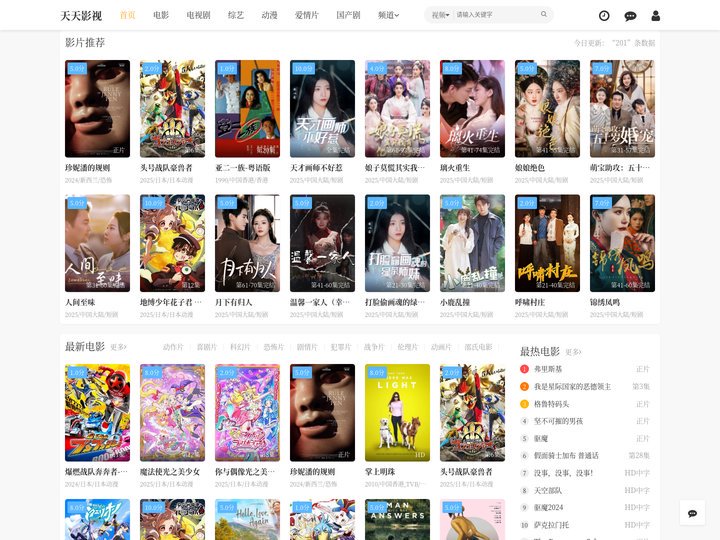Image resolution: width=720 pixels, height=540 pixels.
Task: Open the 呼啸村庄 poster thumbnail
Action: [x=547, y=243]
